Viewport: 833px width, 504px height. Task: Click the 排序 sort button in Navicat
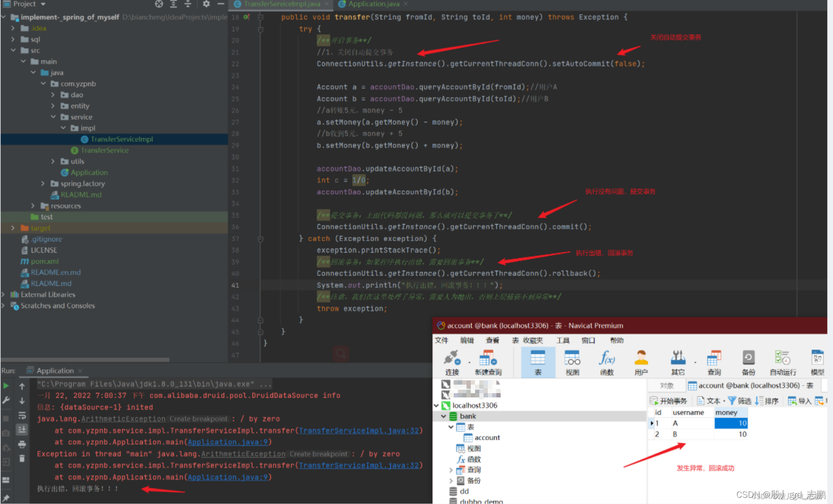point(767,401)
